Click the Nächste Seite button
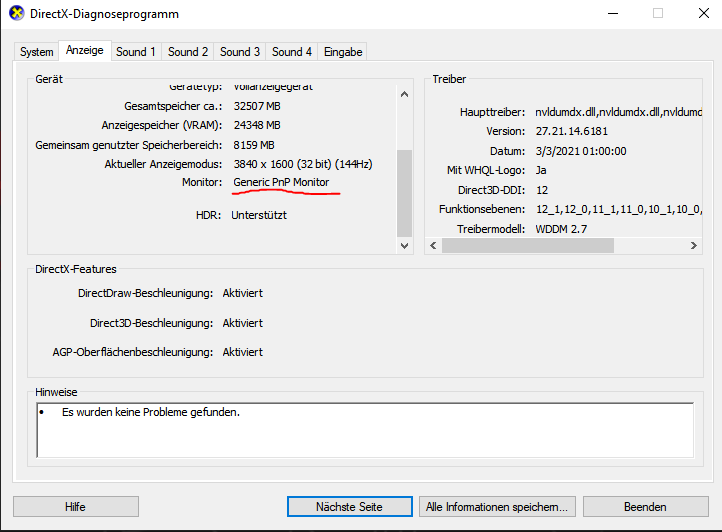This screenshot has height=532, width=722. [x=349, y=507]
